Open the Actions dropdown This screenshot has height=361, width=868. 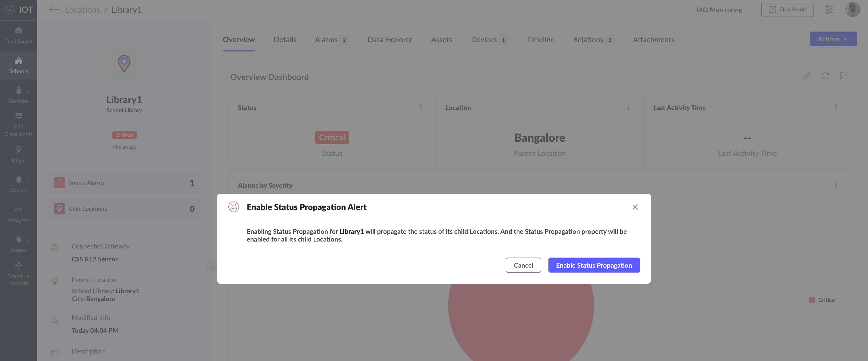[833, 39]
